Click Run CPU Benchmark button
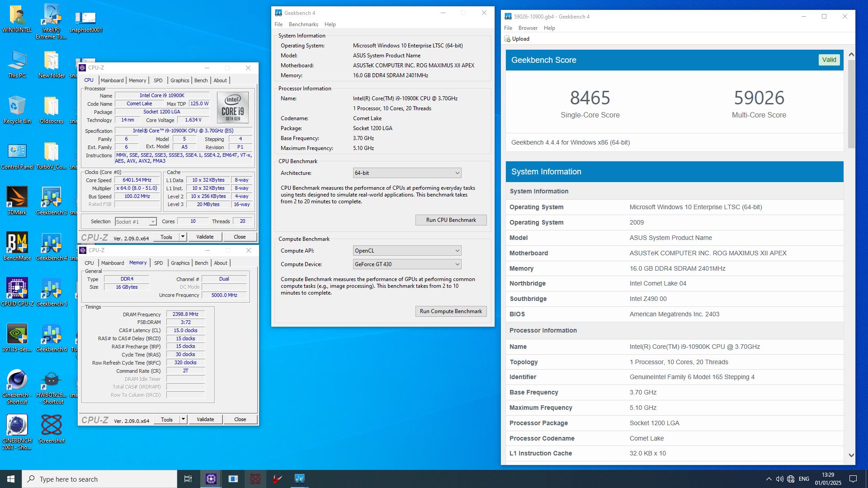868x488 pixels. (x=451, y=220)
